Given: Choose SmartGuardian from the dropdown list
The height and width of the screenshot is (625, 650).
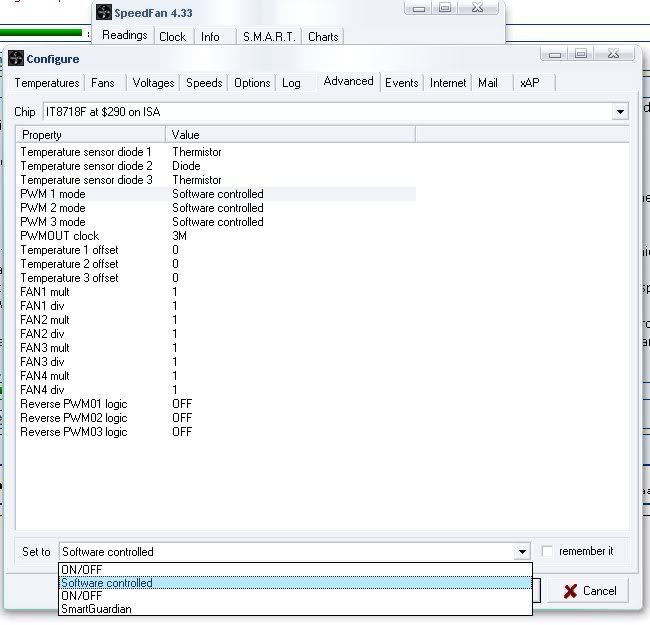Looking at the screenshot, I should coord(295,609).
